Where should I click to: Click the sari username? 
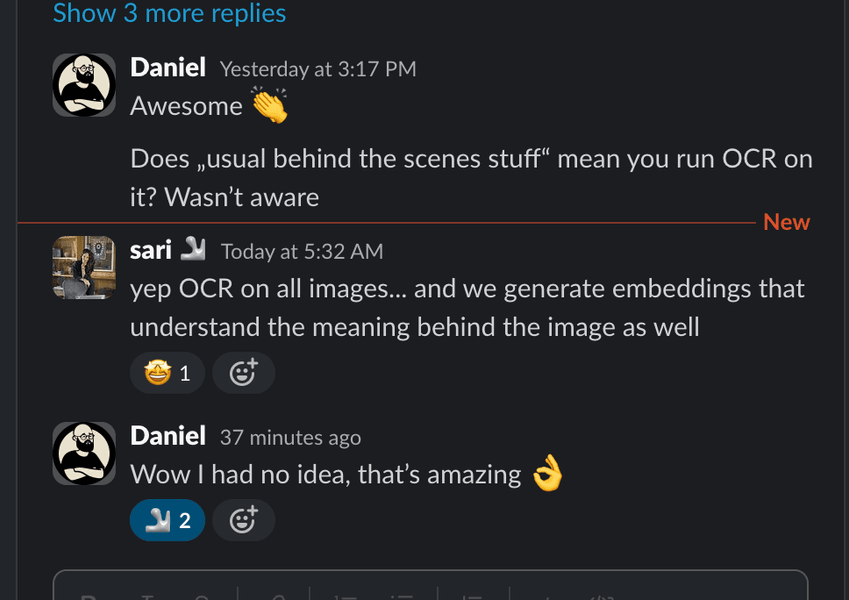tap(151, 250)
